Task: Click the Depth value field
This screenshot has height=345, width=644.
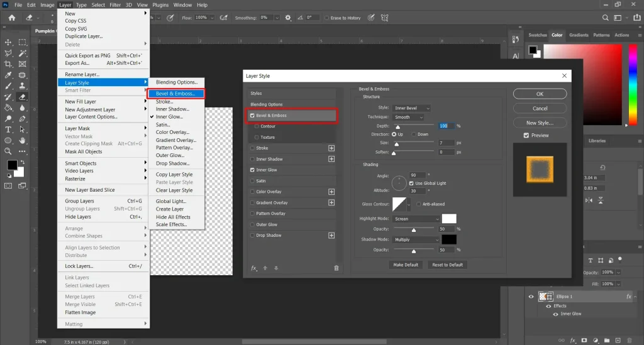Action: pos(447,126)
